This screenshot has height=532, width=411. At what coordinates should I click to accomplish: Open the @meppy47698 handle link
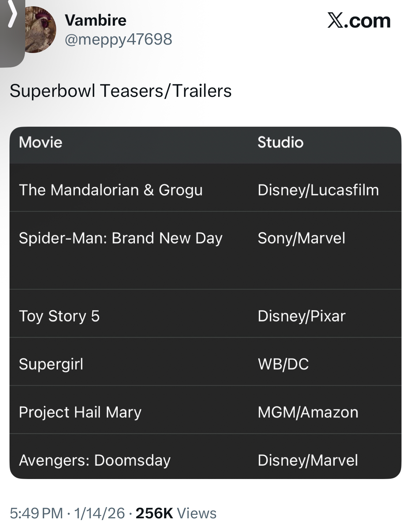118,39
